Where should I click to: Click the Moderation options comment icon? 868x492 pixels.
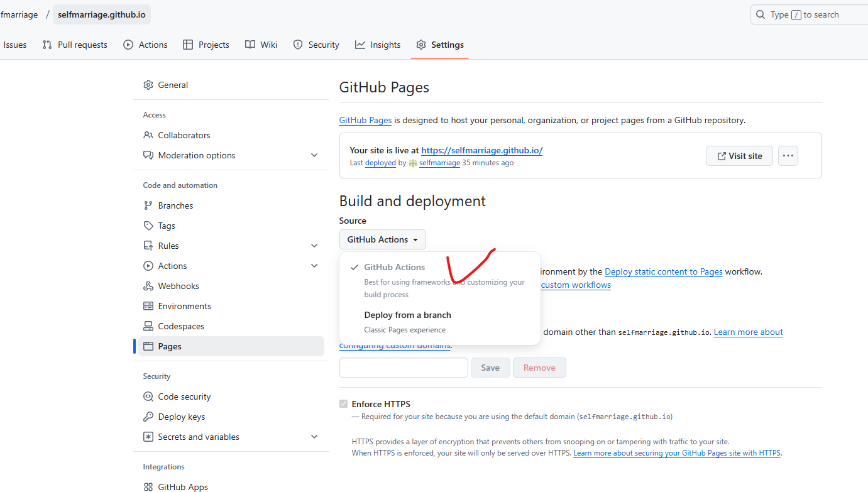[x=148, y=155]
